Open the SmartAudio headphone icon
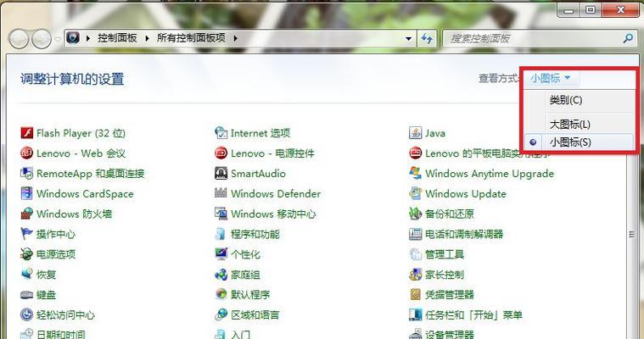This screenshot has width=644, height=339. [x=221, y=173]
